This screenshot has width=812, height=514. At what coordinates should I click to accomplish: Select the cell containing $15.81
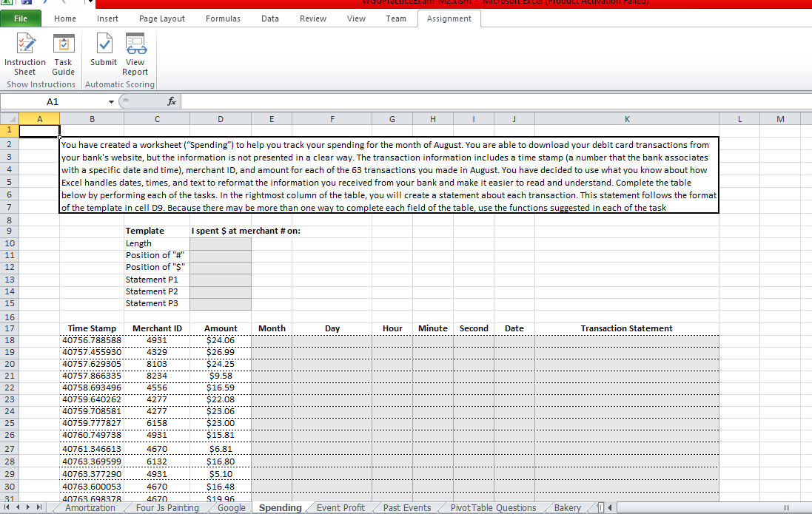click(x=220, y=435)
